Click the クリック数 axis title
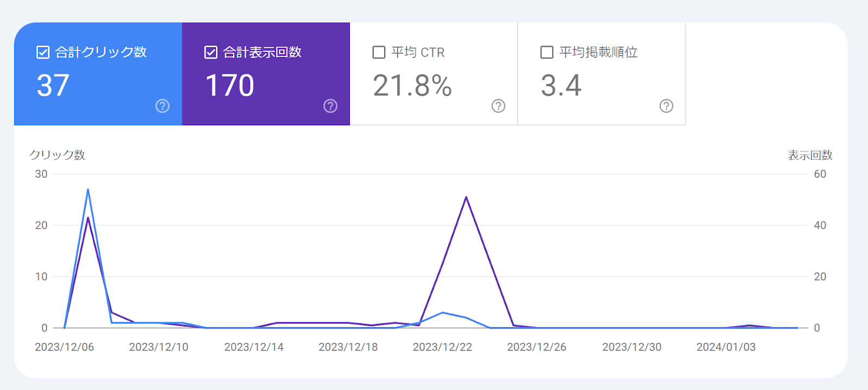Screen dimensions: 868x390 (57, 155)
